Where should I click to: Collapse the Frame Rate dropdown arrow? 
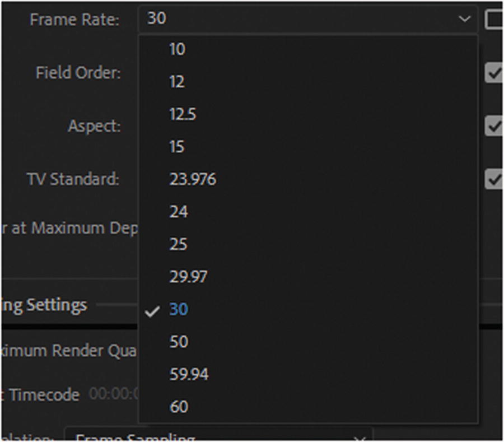464,19
